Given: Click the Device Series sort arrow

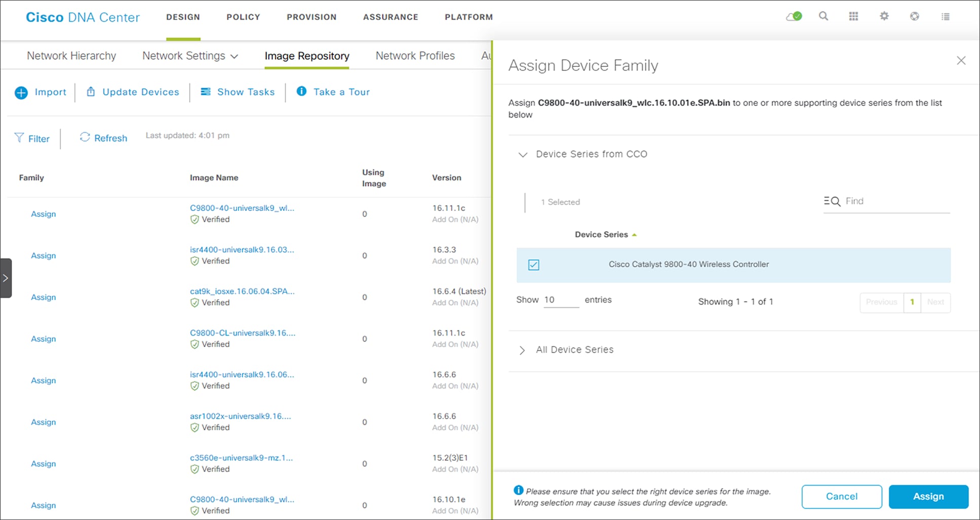Looking at the screenshot, I should pos(634,235).
